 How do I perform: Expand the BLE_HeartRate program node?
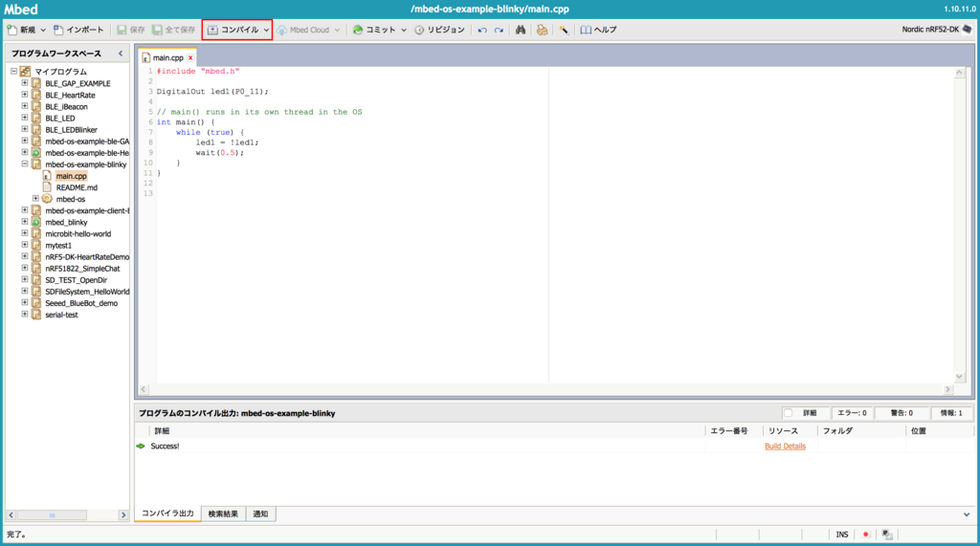point(25,95)
